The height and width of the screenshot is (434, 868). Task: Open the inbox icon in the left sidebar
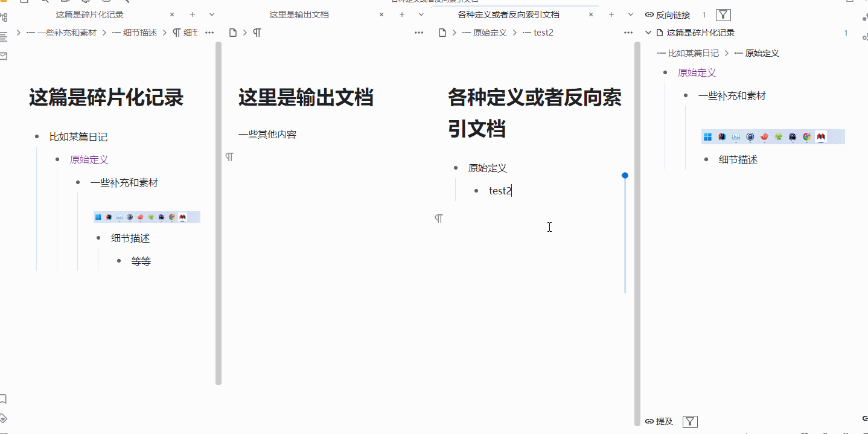pyautogui.click(x=4, y=54)
